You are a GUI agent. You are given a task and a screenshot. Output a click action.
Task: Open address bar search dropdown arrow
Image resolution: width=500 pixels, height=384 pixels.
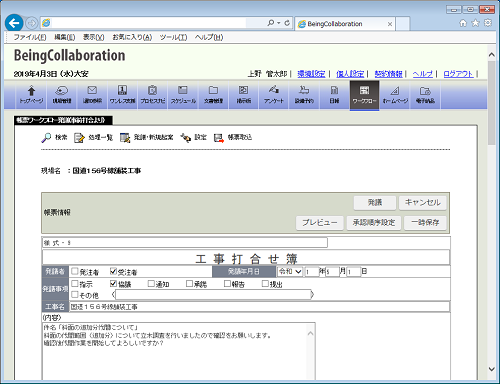(279, 23)
